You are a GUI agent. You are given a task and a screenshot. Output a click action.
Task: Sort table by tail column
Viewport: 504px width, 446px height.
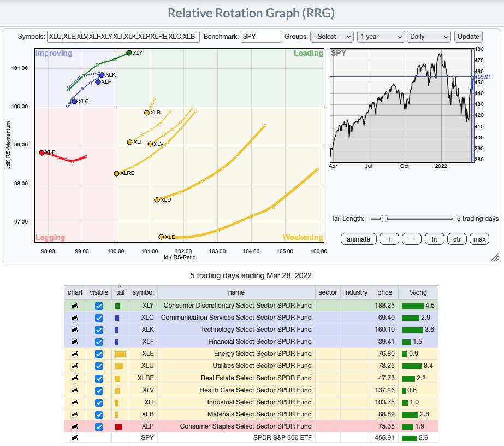[x=120, y=292]
